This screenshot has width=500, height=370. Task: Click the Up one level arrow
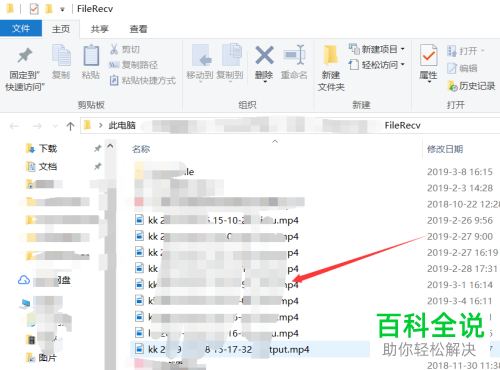pos(70,126)
